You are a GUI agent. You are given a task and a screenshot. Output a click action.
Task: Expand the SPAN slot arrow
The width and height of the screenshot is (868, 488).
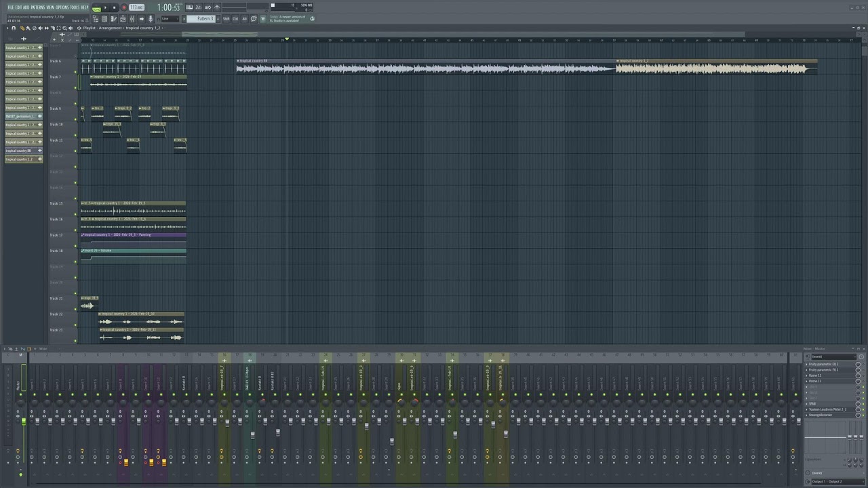click(806, 404)
